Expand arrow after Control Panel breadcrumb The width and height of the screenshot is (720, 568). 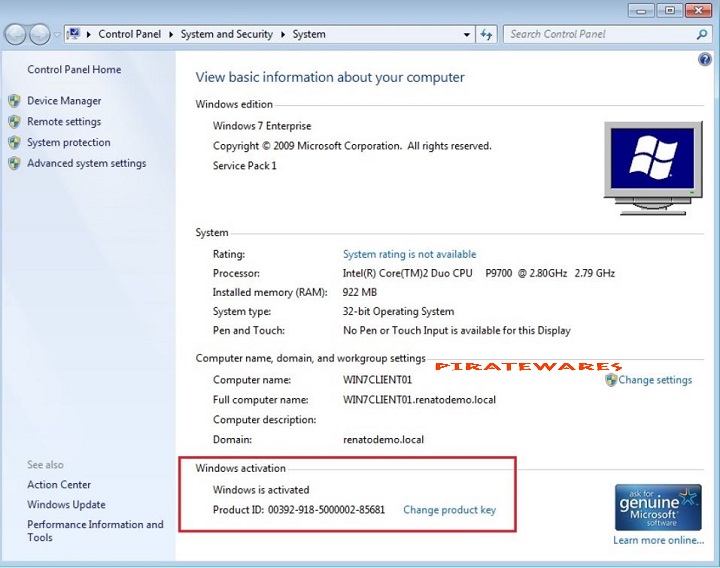click(171, 34)
